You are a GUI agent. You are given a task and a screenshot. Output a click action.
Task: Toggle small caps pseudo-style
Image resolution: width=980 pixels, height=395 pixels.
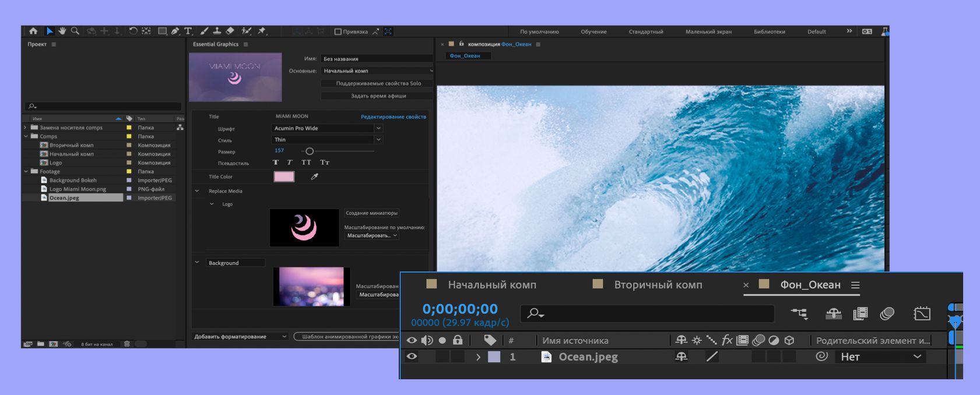point(325,163)
